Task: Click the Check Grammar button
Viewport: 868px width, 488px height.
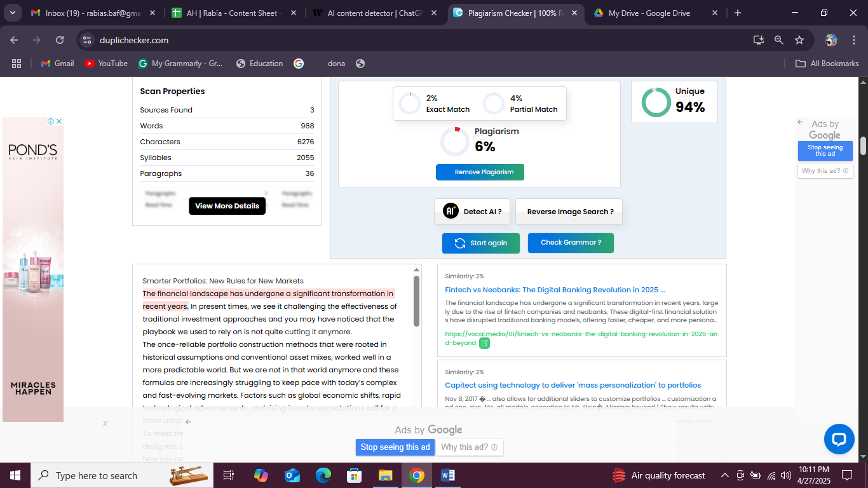Action: point(571,243)
